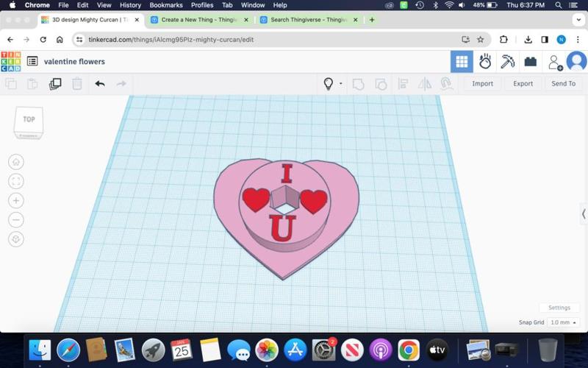
Task: Click the Undo arrow in toolbar
Action: (x=99, y=84)
